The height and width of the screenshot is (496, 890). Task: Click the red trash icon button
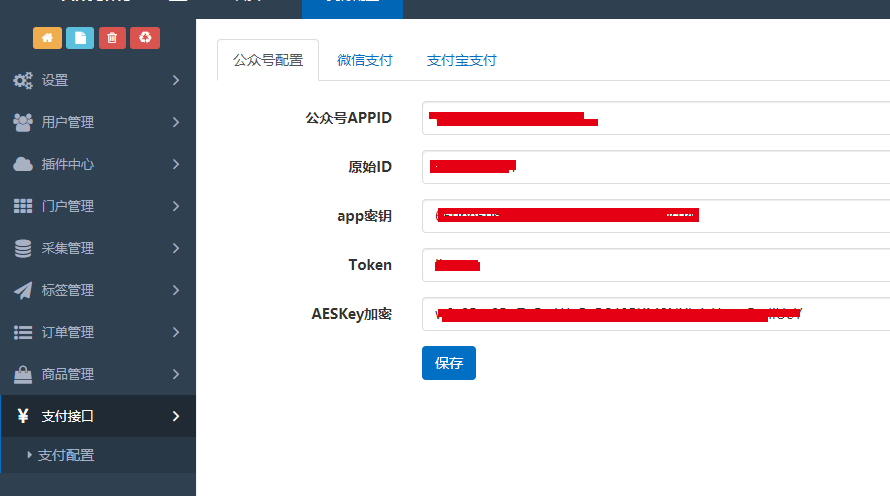(x=112, y=38)
